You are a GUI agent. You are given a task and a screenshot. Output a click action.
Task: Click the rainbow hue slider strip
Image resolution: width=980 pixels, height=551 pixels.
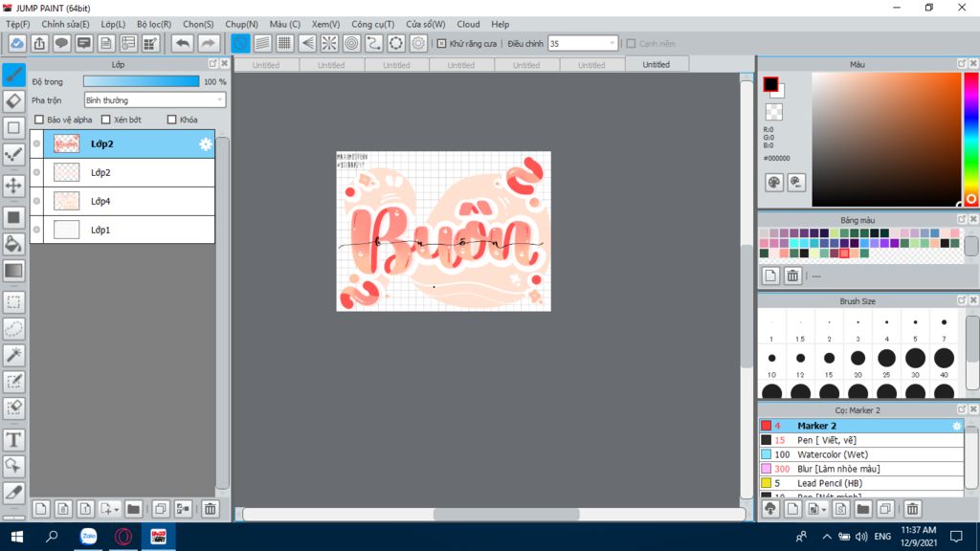pos(971,139)
